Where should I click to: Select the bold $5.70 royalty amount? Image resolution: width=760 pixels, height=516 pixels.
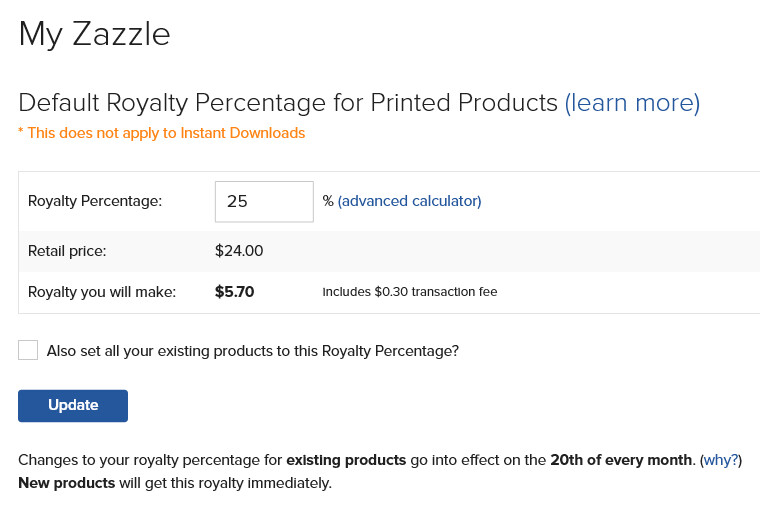235,292
